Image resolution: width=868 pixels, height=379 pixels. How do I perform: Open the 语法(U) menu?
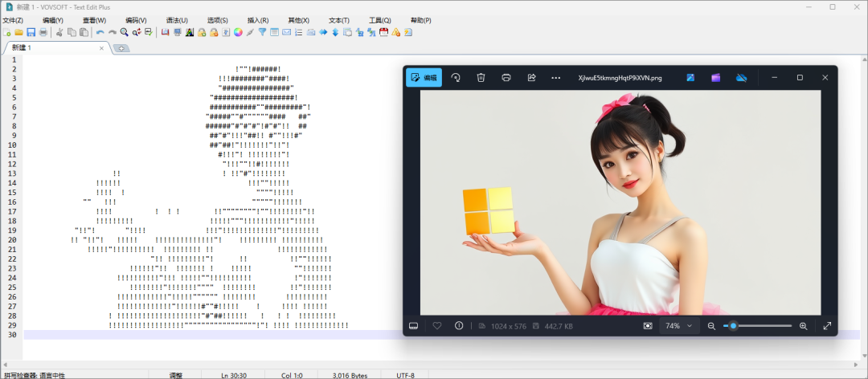pyautogui.click(x=177, y=20)
